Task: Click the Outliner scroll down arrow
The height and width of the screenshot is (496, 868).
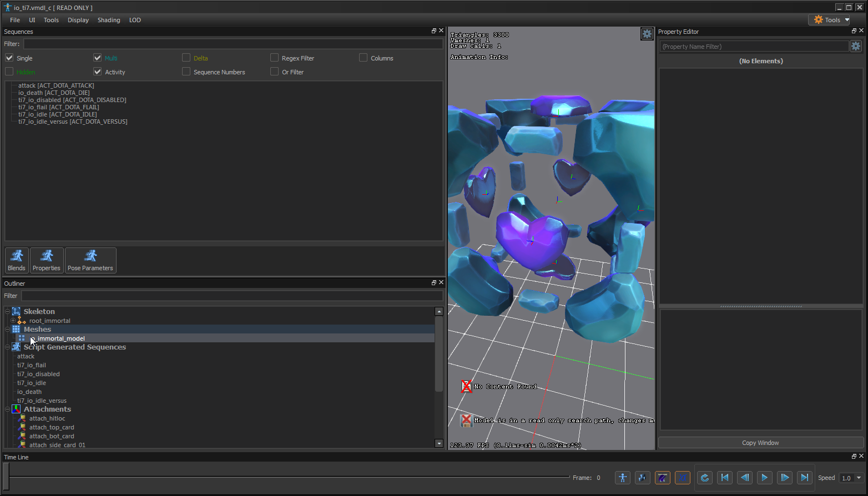Action: click(439, 443)
